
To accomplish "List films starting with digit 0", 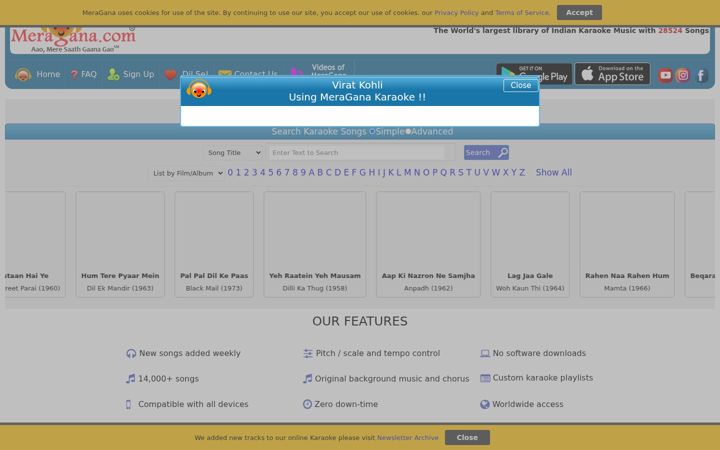I will pos(230,173).
